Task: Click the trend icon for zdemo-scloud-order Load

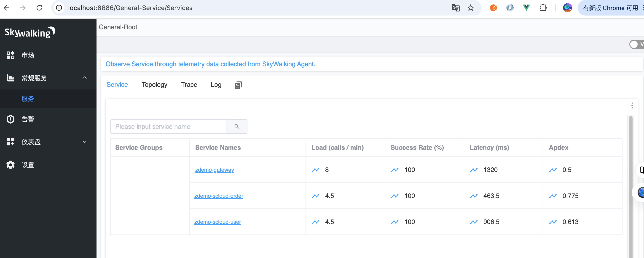Action: tap(316, 196)
